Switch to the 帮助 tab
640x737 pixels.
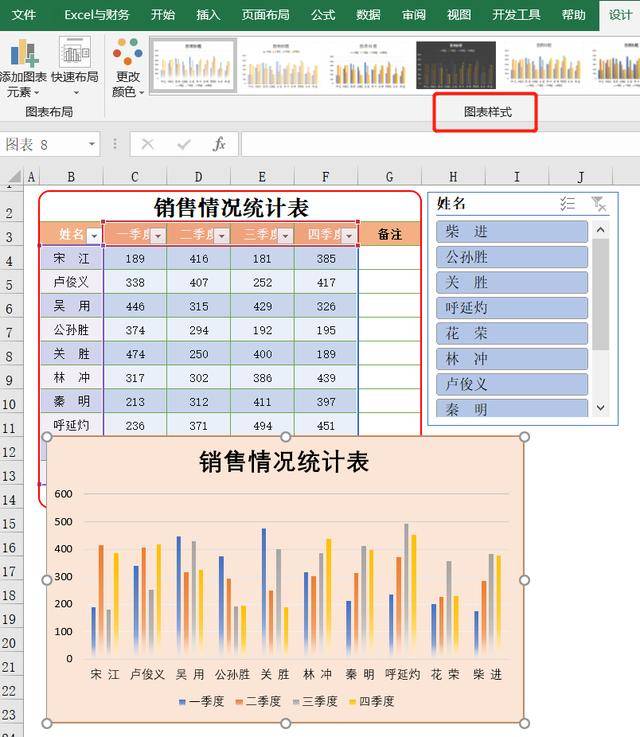click(573, 15)
